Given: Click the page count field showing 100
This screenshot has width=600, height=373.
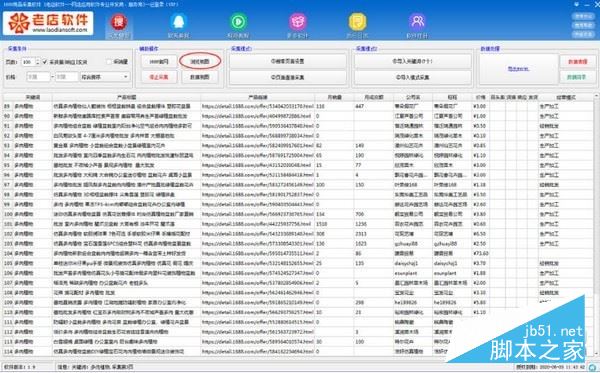Looking at the screenshot, I should (28, 62).
